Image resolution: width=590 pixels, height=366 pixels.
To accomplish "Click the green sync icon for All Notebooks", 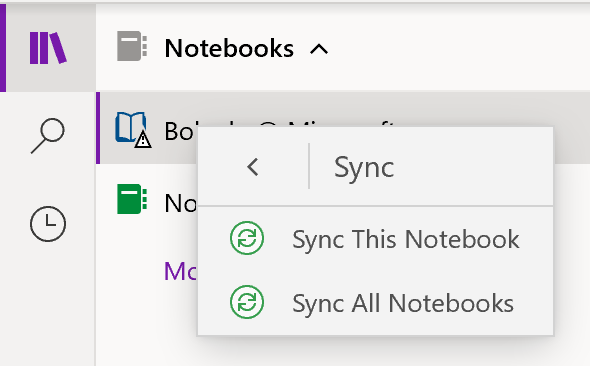I will pyautogui.click(x=247, y=302).
